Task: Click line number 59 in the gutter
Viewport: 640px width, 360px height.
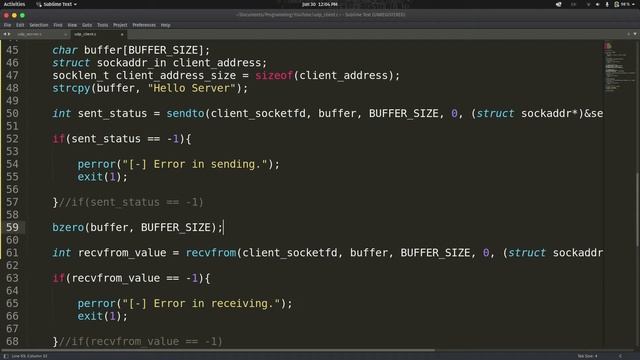Action: tap(12, 227)
